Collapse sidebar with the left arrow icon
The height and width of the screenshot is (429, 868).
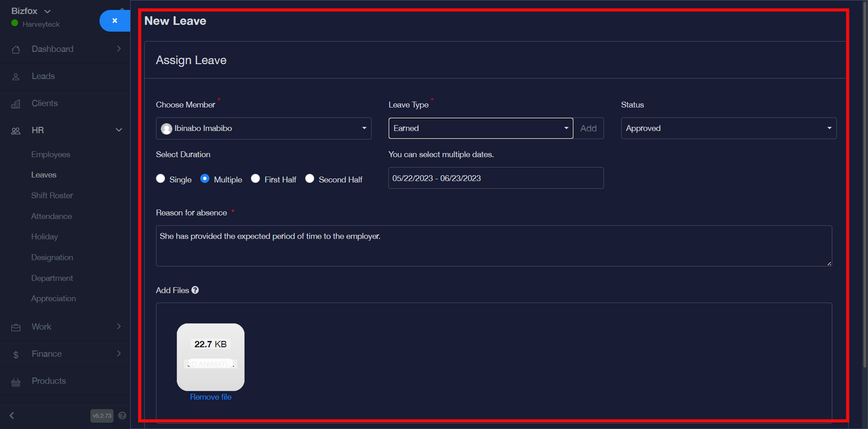click(x=12, y=415)
